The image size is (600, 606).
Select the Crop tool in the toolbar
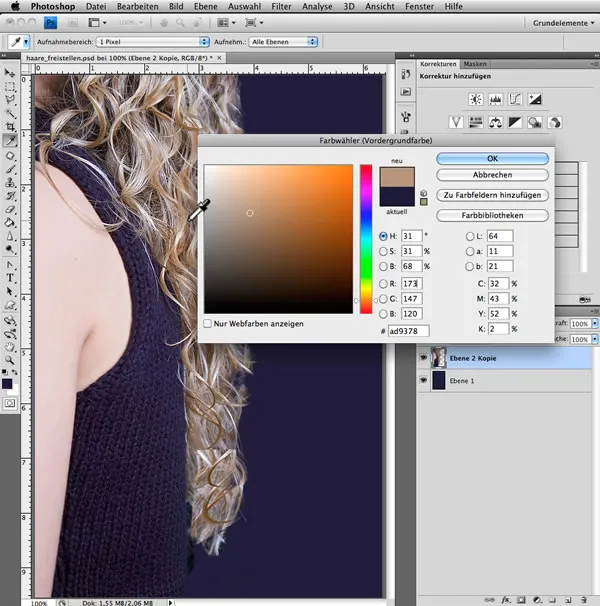point(10,126)
